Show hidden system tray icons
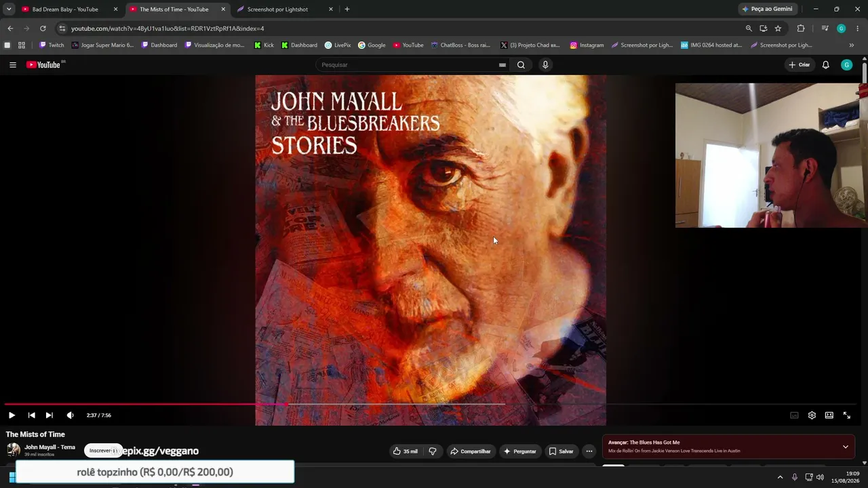 tap(780, 477)
